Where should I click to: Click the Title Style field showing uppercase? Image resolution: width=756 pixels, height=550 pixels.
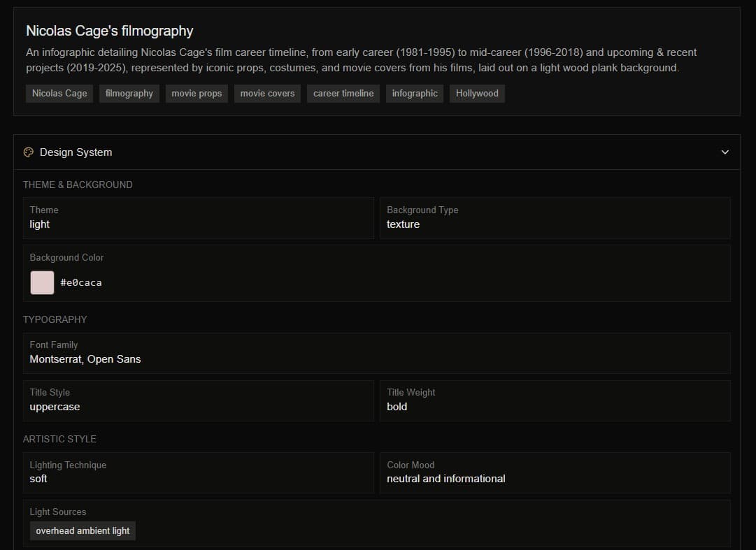click(199, 400)
